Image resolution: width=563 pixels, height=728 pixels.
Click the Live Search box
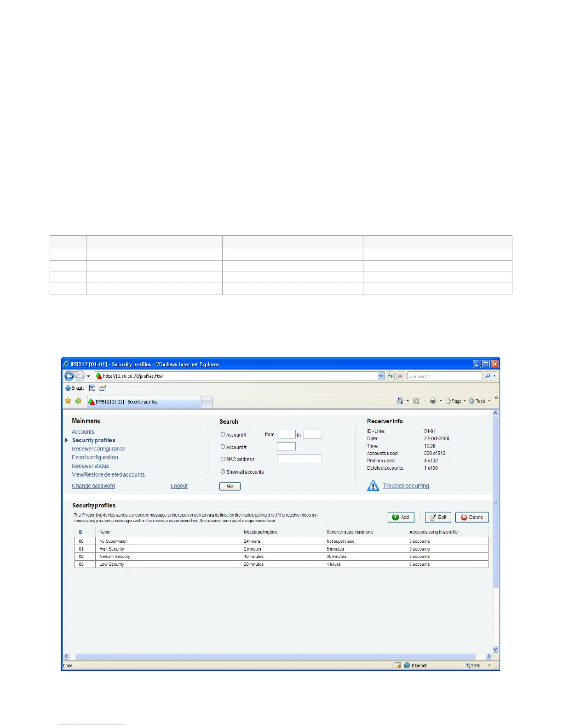pos(444,376)
